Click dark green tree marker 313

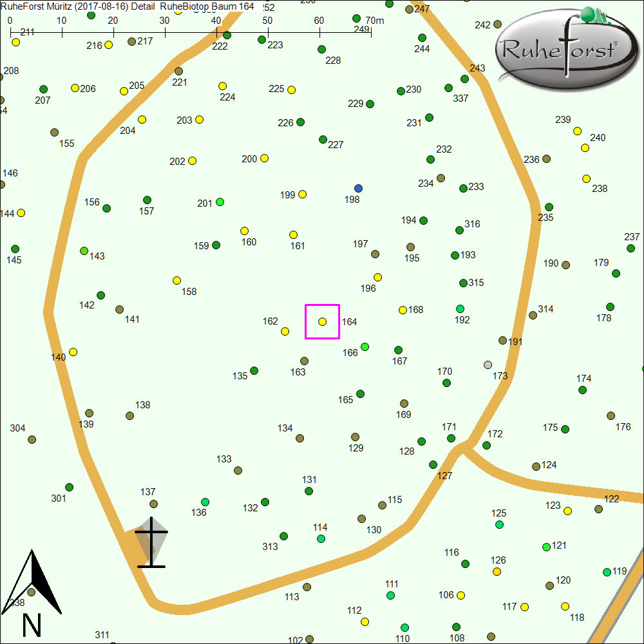pyautogui.click(x=283, y=536)
